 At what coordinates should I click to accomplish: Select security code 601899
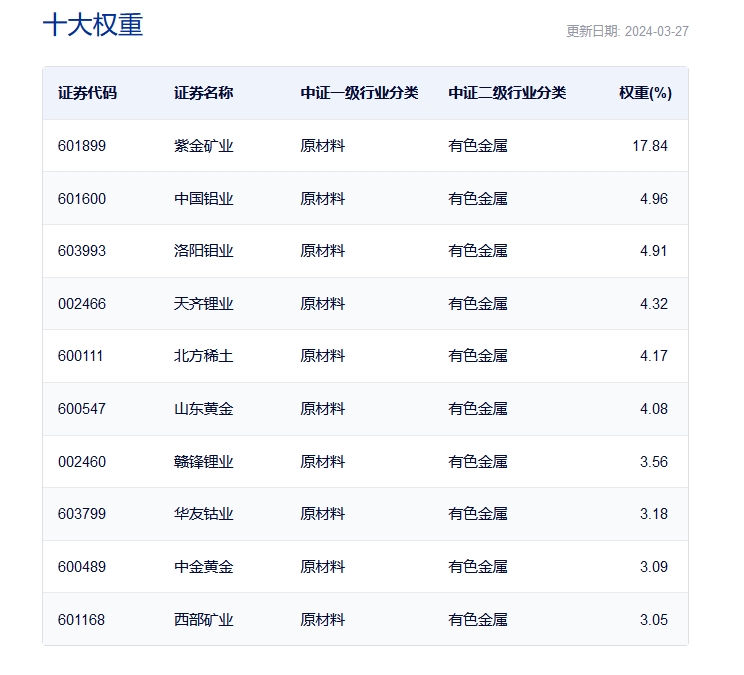tap(82, 146)
